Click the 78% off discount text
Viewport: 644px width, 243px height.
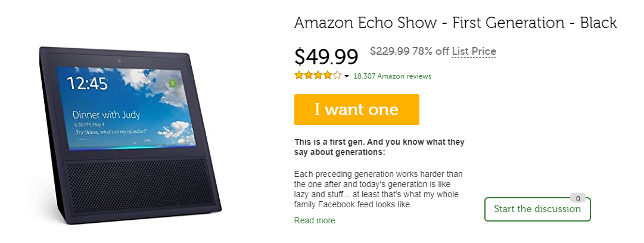[431, 51]
